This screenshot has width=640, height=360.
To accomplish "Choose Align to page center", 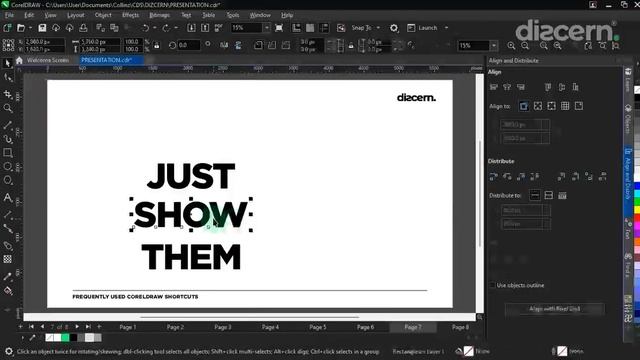I will (551, 106).
